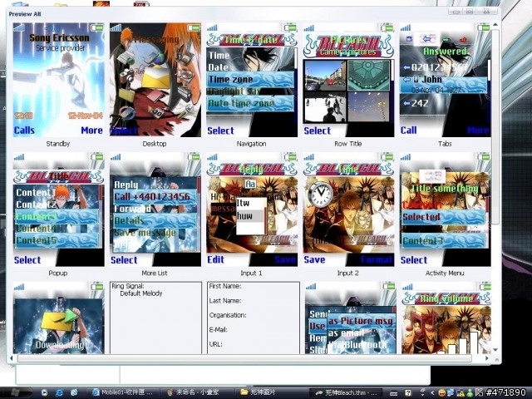Select the More List preview thumbnail

click(155, 209)
